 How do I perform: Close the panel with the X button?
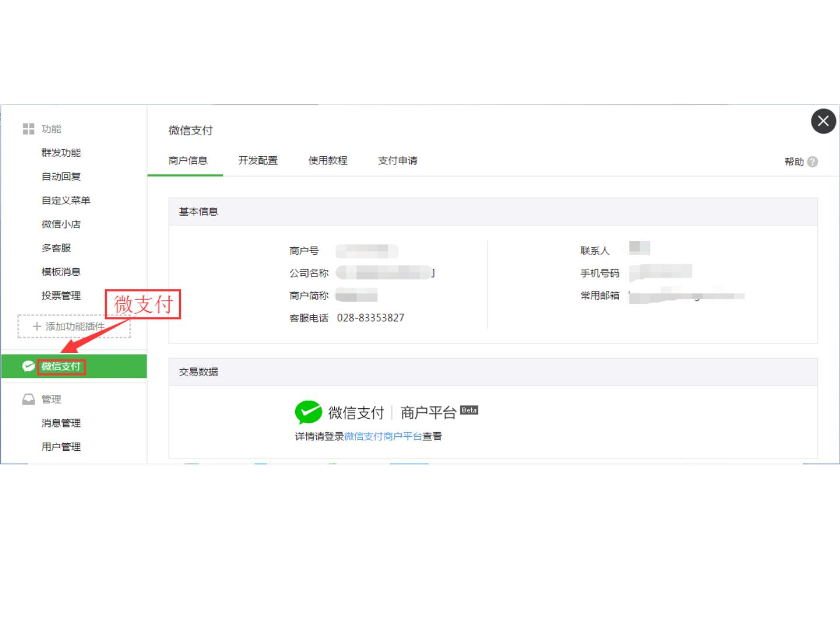click(823, 121)
